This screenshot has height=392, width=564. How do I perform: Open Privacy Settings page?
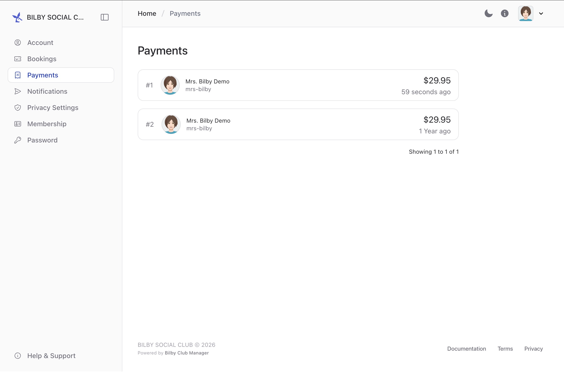tap(61, 107)
